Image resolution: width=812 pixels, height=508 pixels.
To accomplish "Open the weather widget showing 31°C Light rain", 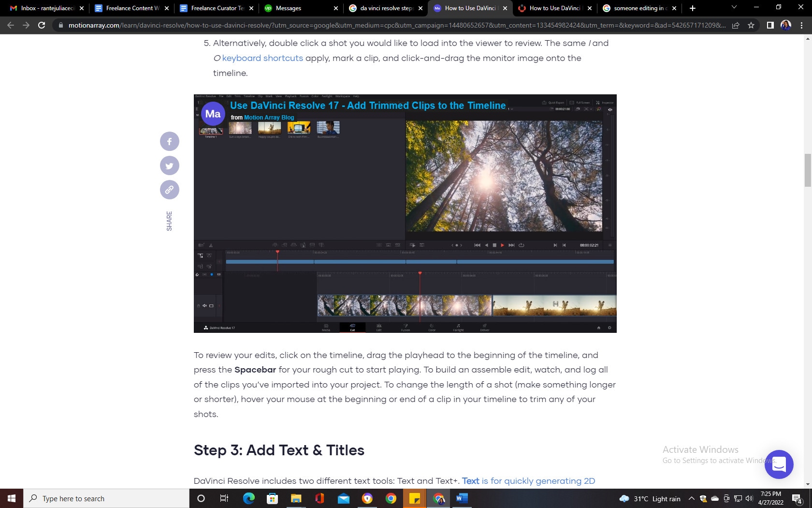I will point(650,498).
